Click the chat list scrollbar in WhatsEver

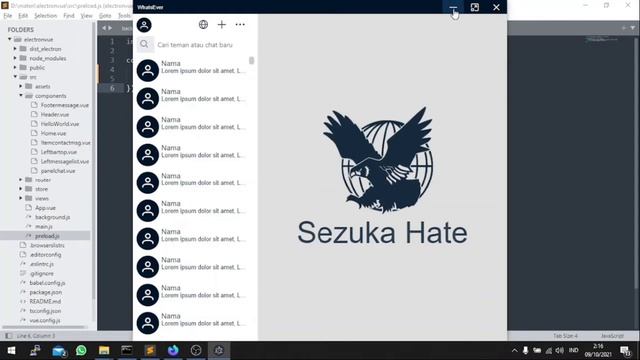(x=251, y=60)
